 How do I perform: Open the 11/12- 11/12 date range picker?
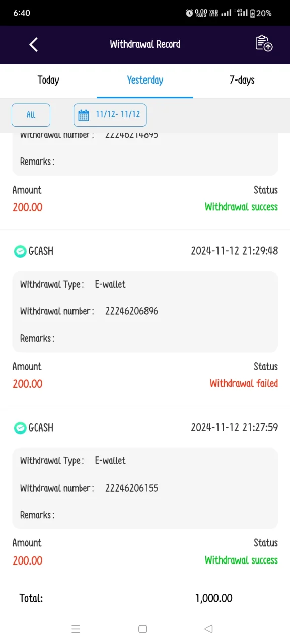pyautogui.click(x=110, y=115)
